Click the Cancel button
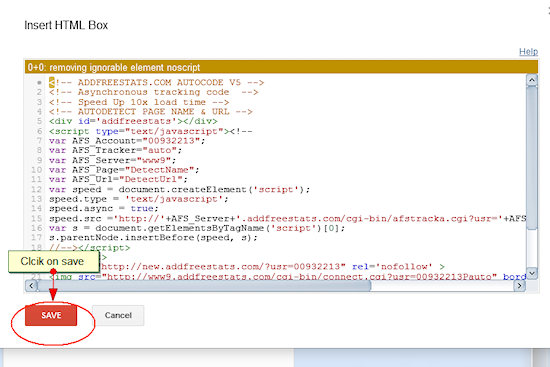The image size is (550, 367). [x=118, y=315]
